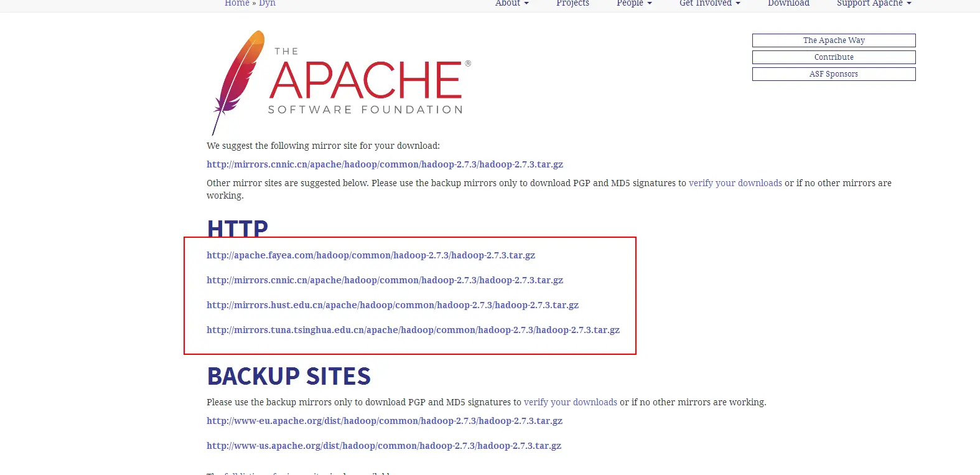The image size is (980, 475).
Task: Click the Apache feather logo
Action: [238, 82]
